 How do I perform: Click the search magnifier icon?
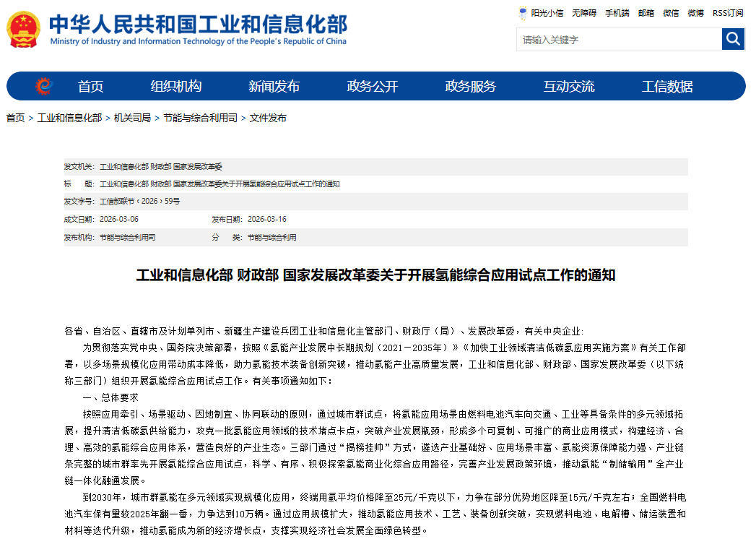733,39
